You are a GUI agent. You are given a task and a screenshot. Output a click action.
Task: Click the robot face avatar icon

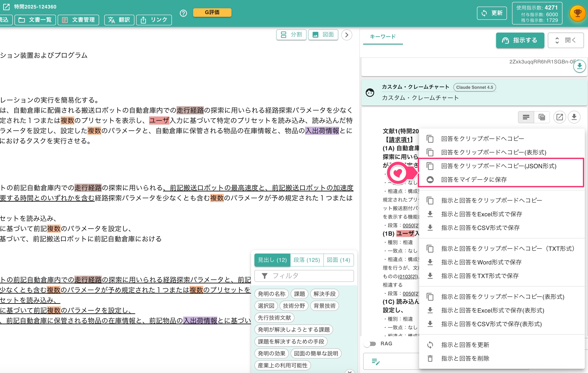click(x=370, y=92)
